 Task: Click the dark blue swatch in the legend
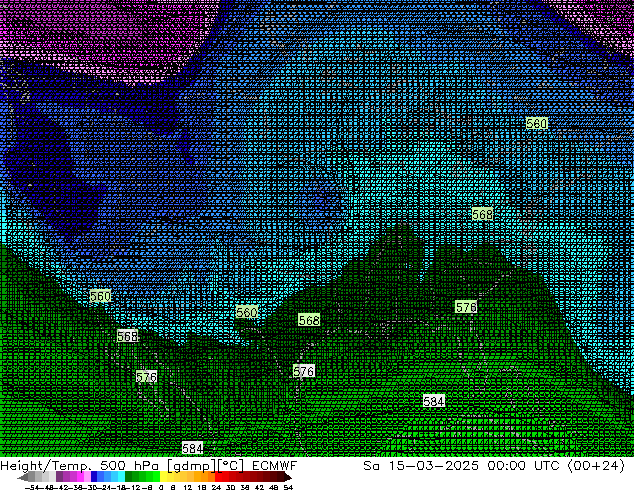(94, 477)
